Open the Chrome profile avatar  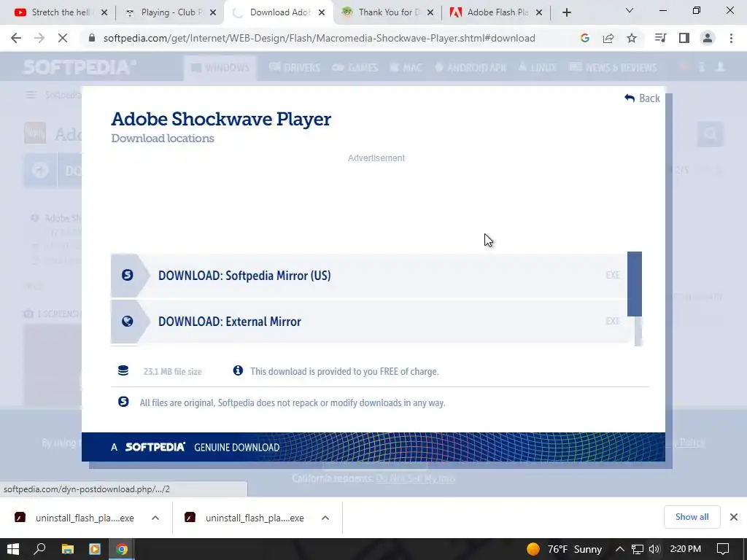pyautogui.click(x=708, y=38)
